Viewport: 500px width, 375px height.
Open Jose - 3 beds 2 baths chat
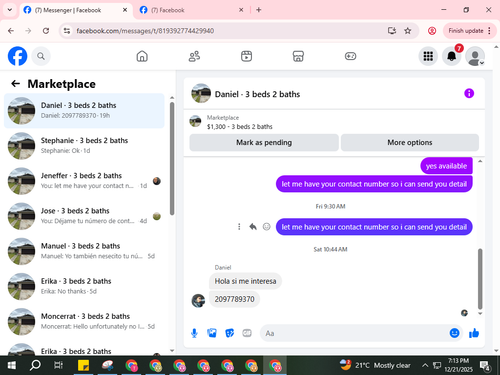click(x=84, y=216)
